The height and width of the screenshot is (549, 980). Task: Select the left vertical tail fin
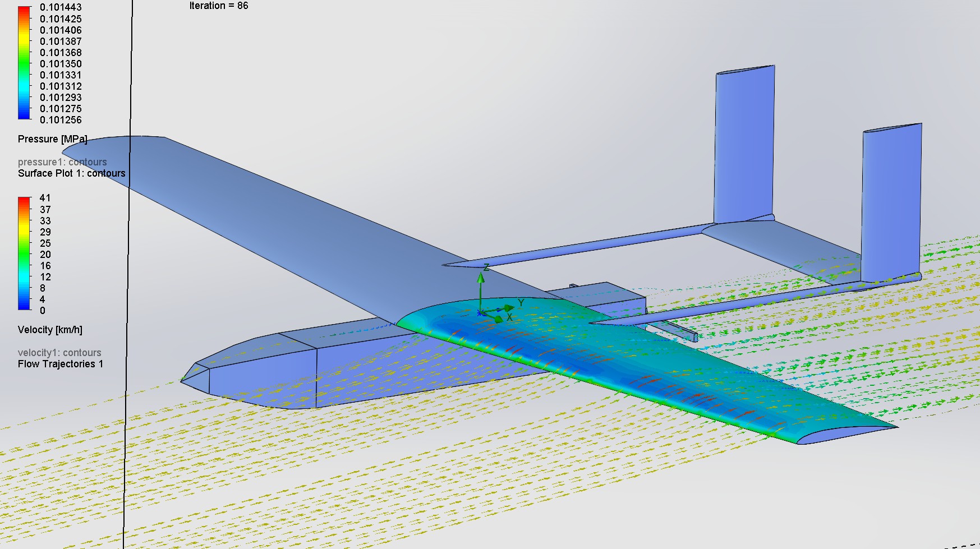coord(744,146)
